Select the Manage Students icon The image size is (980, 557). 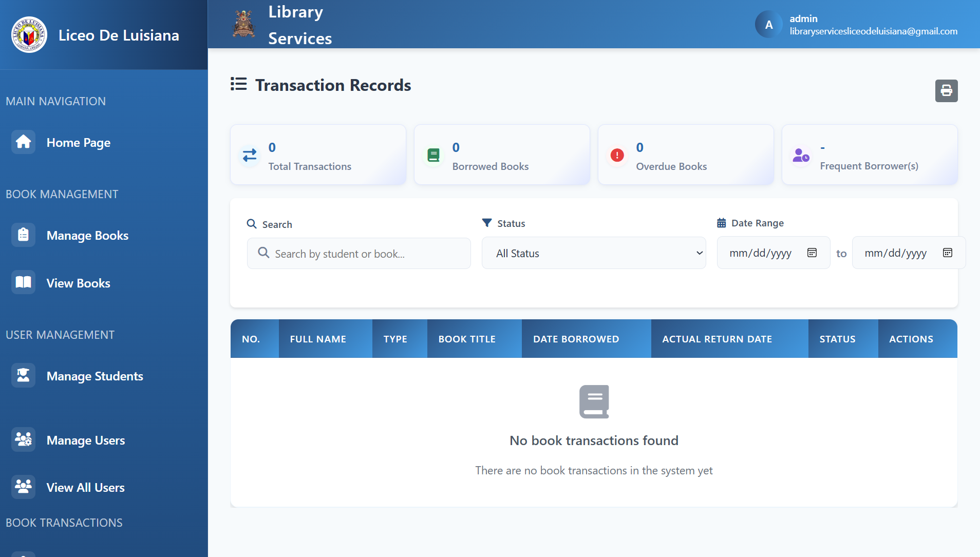pos(23,375)
